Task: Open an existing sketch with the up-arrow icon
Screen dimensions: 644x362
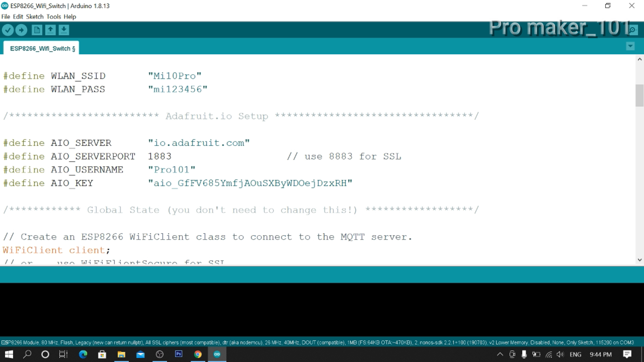Action: (x=50, y=30)
